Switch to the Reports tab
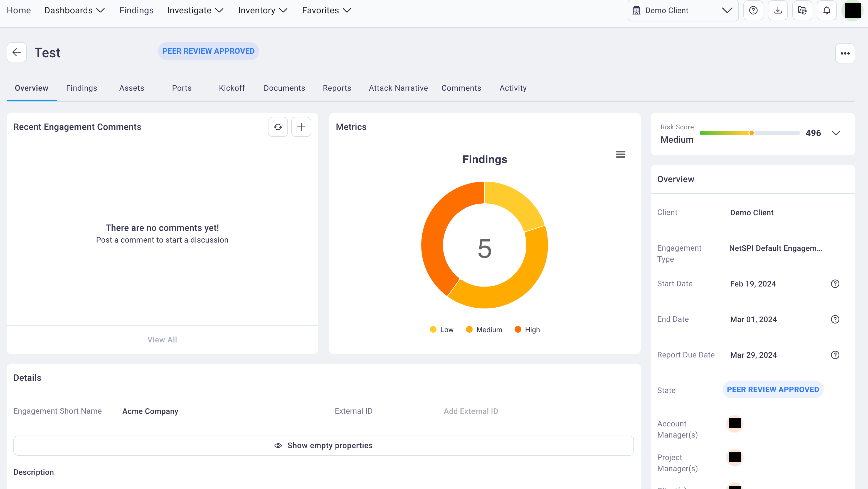Image resolution: width=868 pixels, height=489 pixels. (x=337, y=88)
